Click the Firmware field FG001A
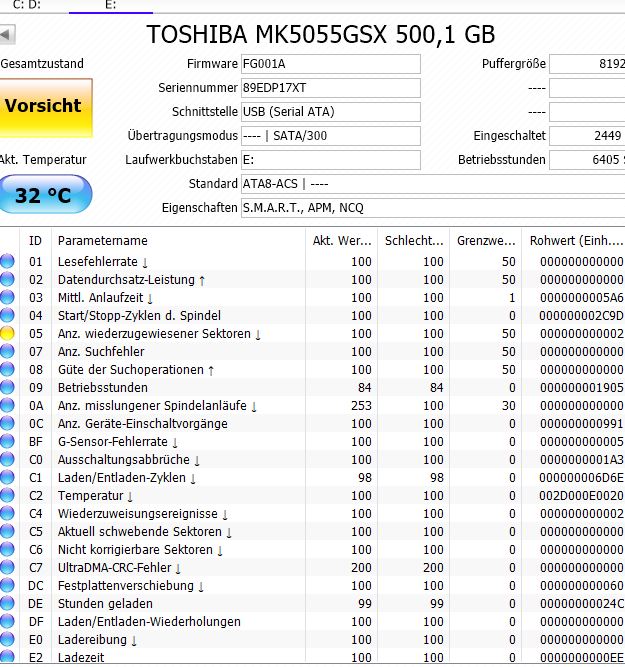Screen dimensions: 625x667 331,64
